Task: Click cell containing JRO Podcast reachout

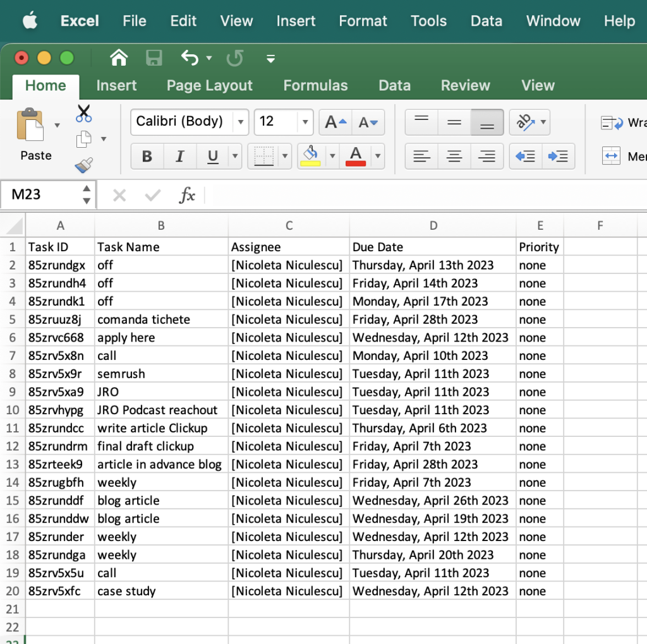Action: (161, 410)
